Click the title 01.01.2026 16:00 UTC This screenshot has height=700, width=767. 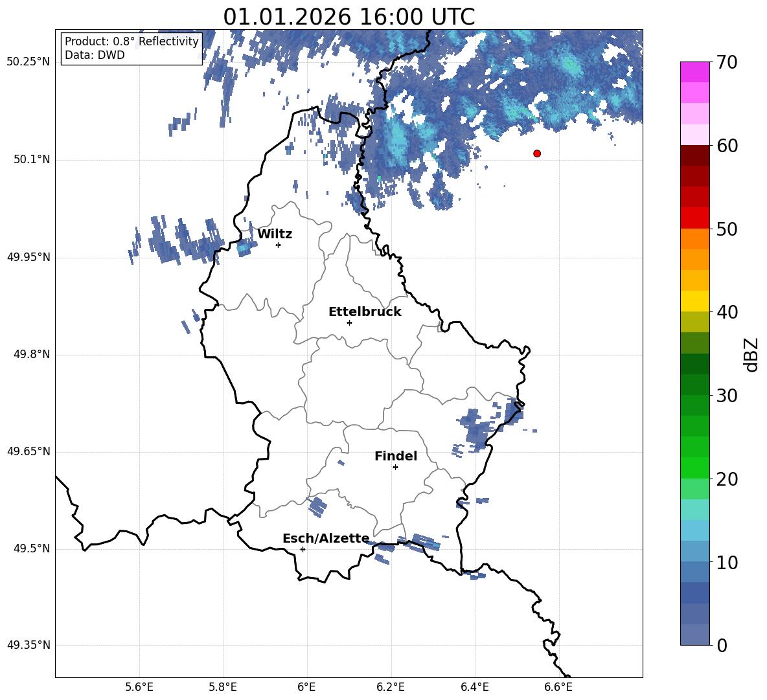(x=349, y=17)
